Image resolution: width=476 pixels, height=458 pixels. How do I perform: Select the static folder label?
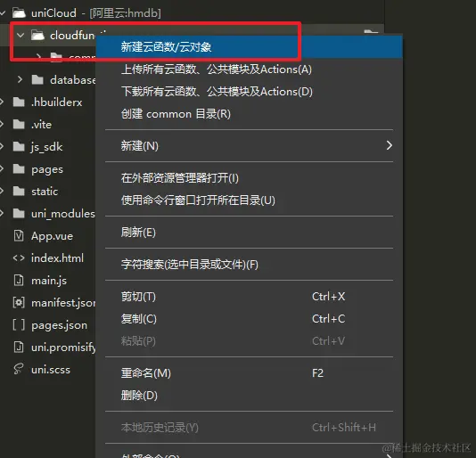(45, 192)
